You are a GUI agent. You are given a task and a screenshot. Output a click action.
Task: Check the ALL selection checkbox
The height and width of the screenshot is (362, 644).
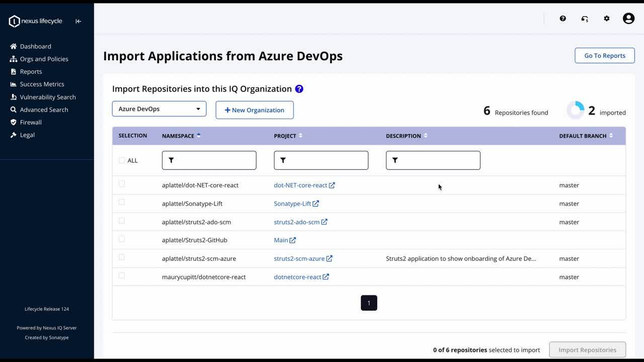coord(122,160)
